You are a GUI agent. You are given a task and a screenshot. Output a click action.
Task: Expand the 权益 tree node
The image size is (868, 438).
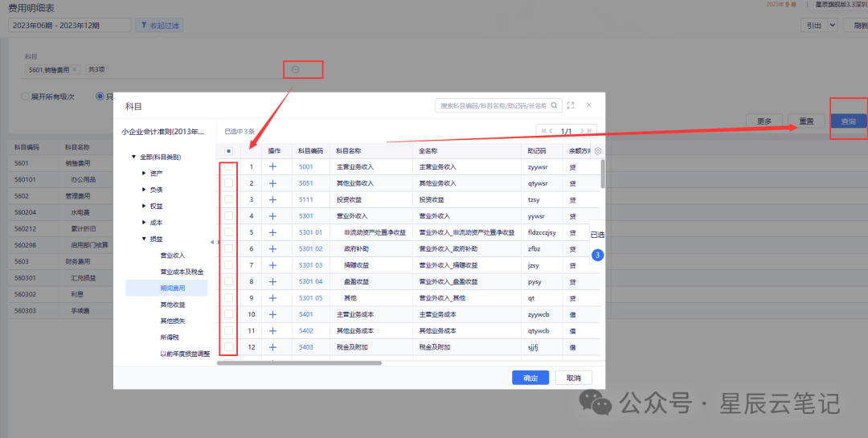point(144,206)
